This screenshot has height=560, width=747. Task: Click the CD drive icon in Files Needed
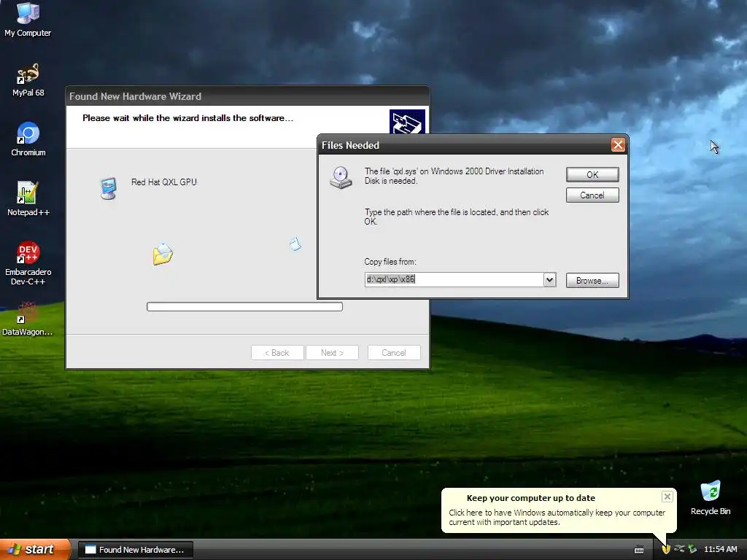pyautogui.click(x=341, y=178)
